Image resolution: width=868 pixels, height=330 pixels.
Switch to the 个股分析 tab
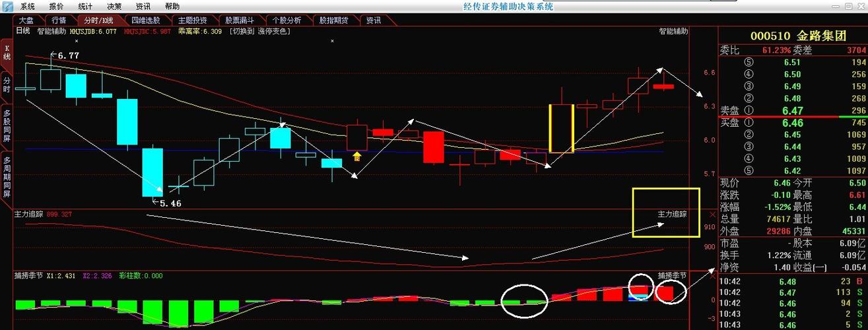click(x=286, y=20)
